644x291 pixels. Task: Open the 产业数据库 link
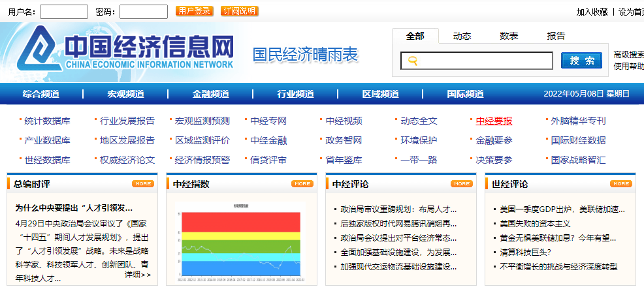pyautogui.click(x=47, y=140)
